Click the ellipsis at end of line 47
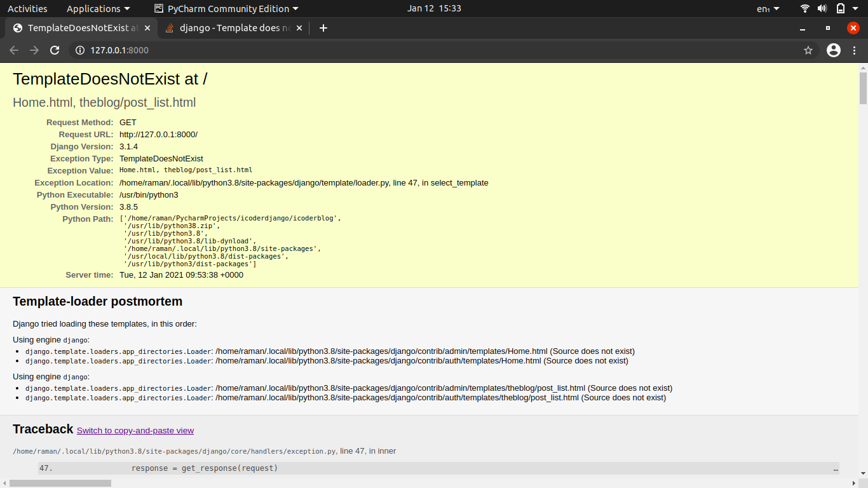Screen dimensions: 868x488 (835, 469)
